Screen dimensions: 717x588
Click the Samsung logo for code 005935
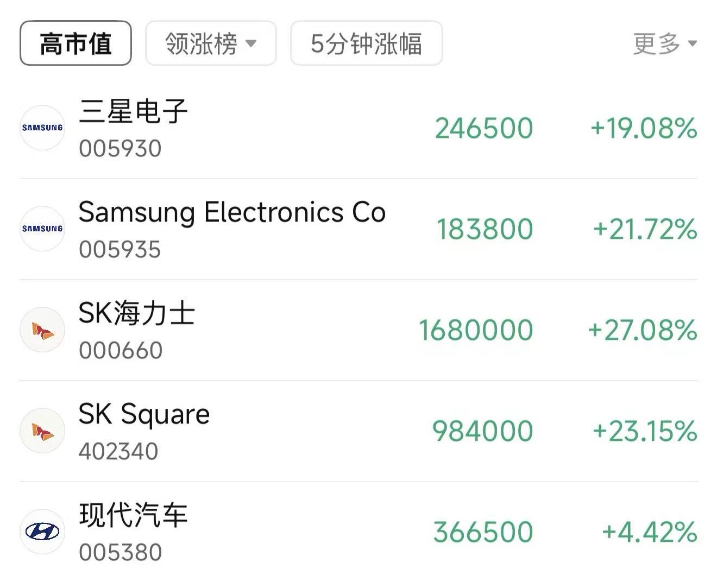click(x=42, y=229)
